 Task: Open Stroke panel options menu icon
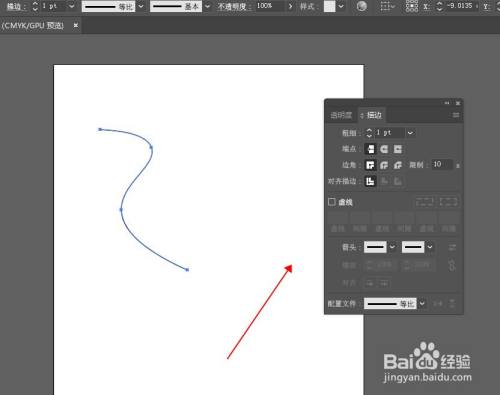(456, 115)
